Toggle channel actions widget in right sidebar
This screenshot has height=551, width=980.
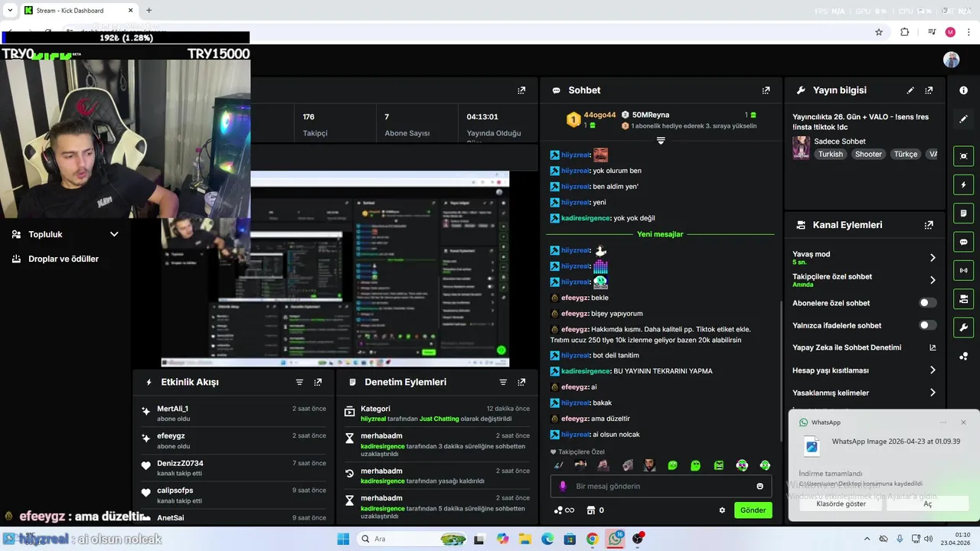point(964,298)
